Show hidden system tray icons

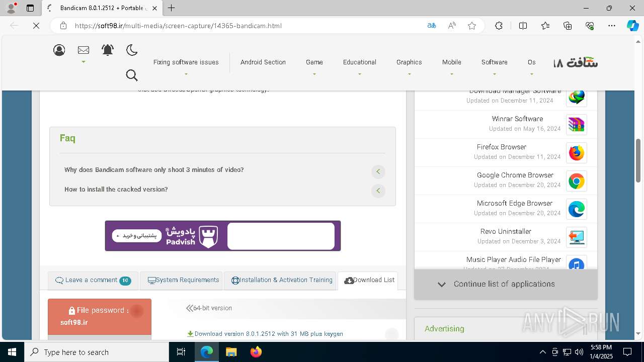pyautogui.click(x=542, y=352)
